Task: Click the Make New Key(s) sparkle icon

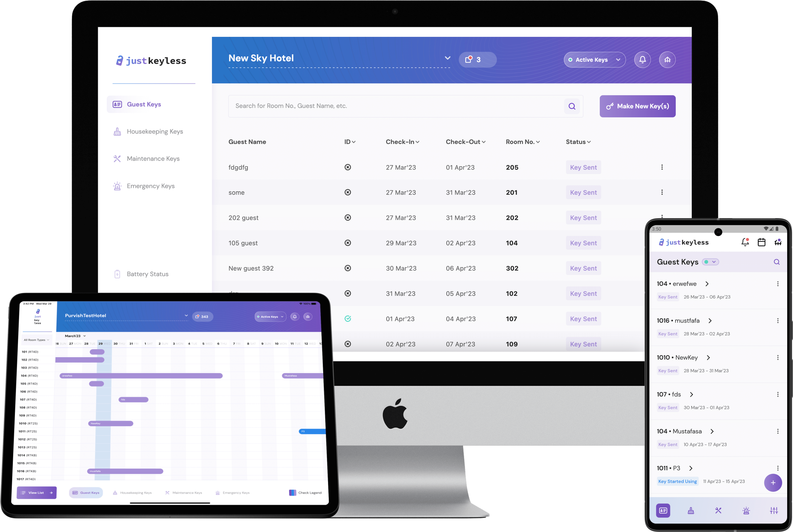Action: [x=610, y=106]
